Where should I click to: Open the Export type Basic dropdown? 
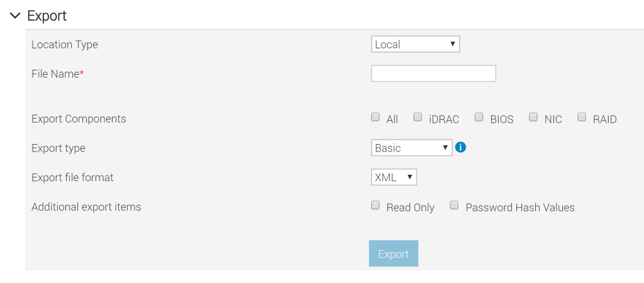[x=411, y=148]
